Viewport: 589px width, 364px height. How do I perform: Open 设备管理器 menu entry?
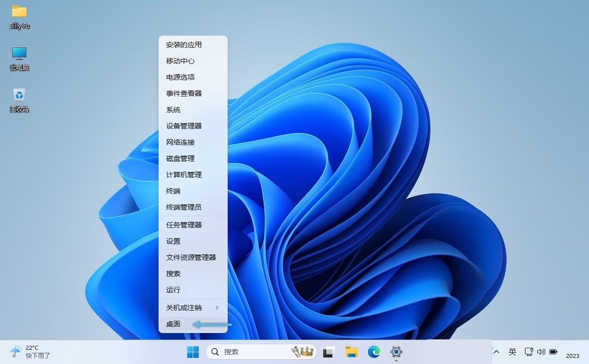coord(193,126)
